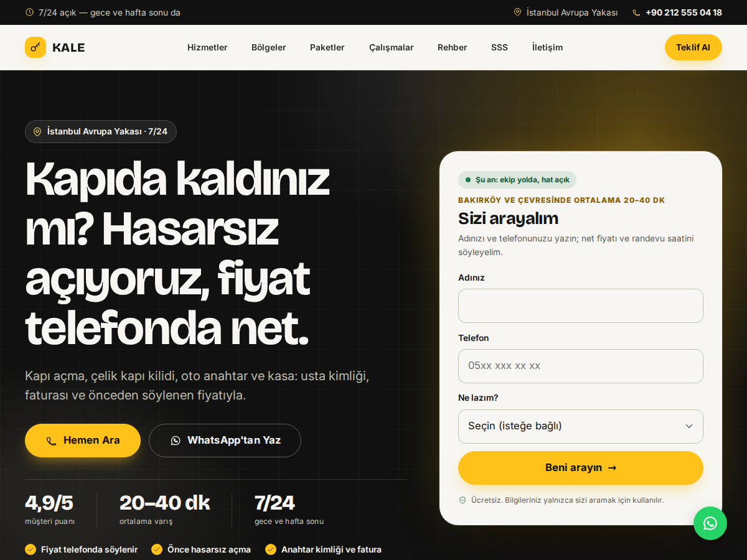Viewport: 747px width, 560px height.
Task: Click the BAKIRKÖY VE ÇEVRESİNDE ORTALAMA 20–40 DK label
Action: [x=561, y=200]
